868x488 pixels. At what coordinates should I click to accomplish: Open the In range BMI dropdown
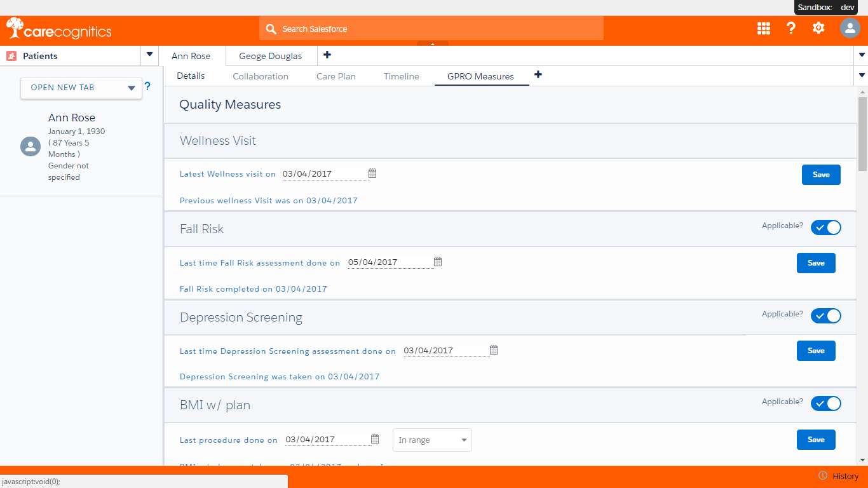coord(432,440)
